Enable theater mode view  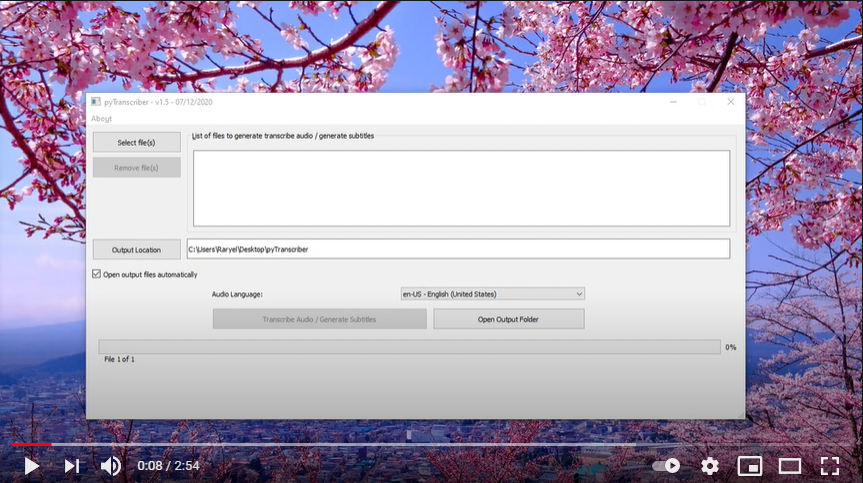[x=790, y=466]
